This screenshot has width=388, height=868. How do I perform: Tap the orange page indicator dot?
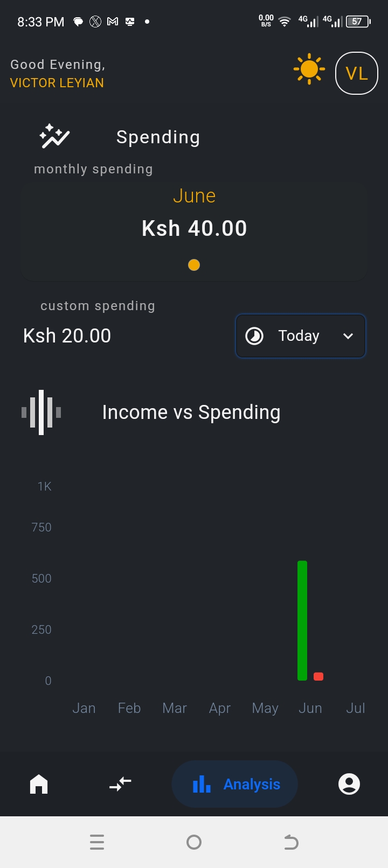coord(194,265)
